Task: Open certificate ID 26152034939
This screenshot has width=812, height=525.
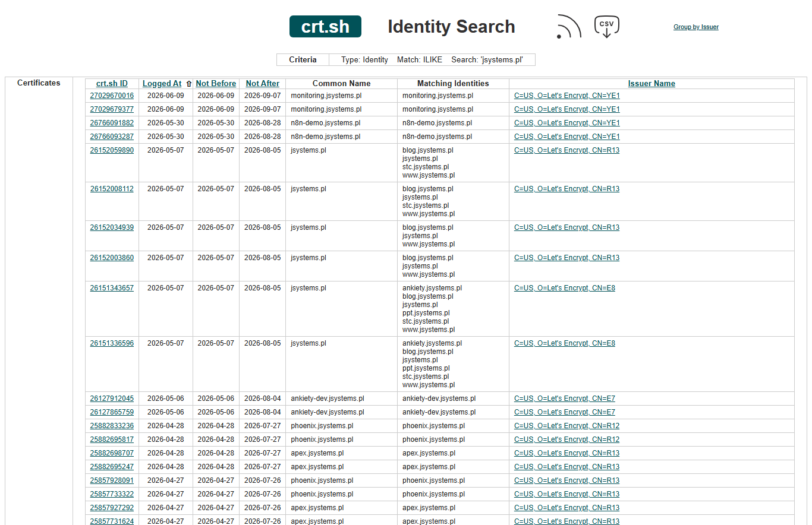Action: click(112, 227)
